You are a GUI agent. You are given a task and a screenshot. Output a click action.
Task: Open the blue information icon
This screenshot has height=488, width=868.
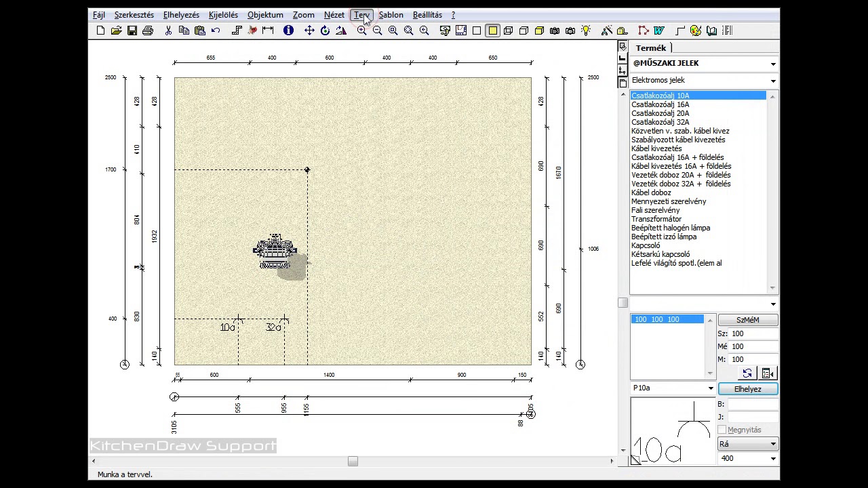click(x=289, y=30)
